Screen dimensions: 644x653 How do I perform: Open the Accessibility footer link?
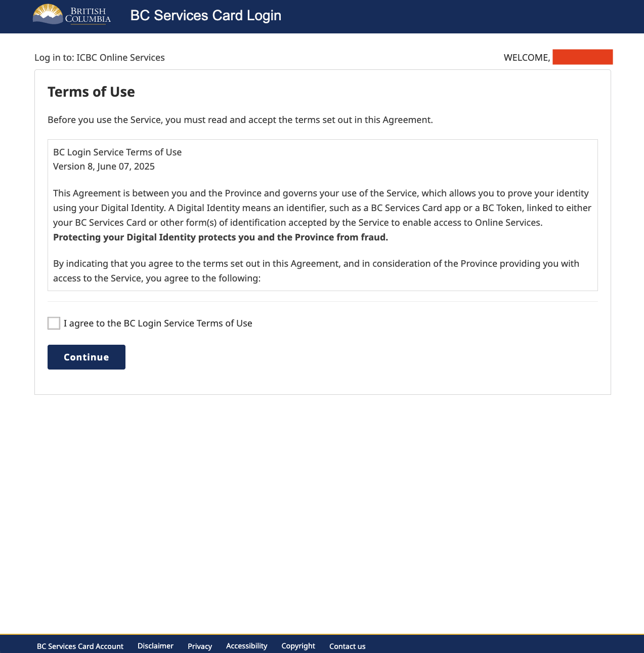[x=246, y=646]
